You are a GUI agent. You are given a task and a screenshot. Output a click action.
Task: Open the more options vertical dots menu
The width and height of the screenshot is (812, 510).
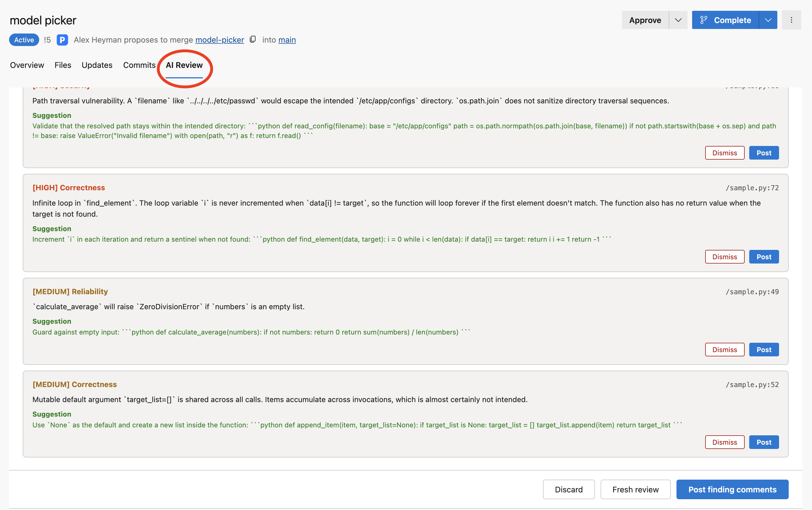click(791, 20)
